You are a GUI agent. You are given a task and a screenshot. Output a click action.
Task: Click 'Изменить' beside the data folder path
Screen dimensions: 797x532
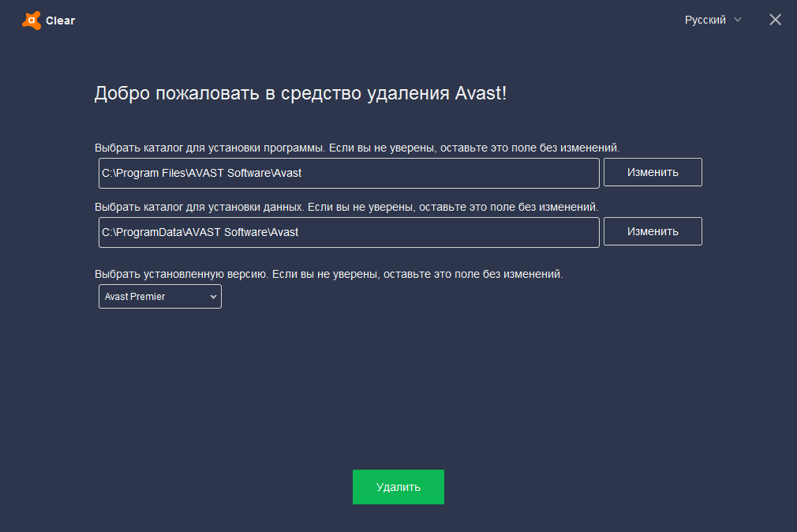[653, 231]
